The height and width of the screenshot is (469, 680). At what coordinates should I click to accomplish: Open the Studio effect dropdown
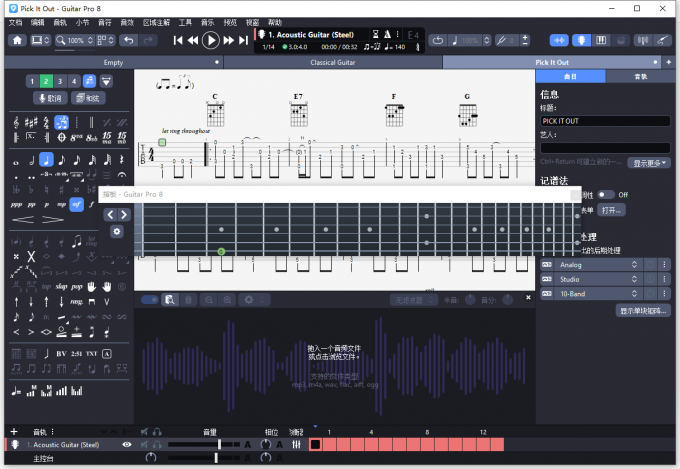(x=598, y=279)
